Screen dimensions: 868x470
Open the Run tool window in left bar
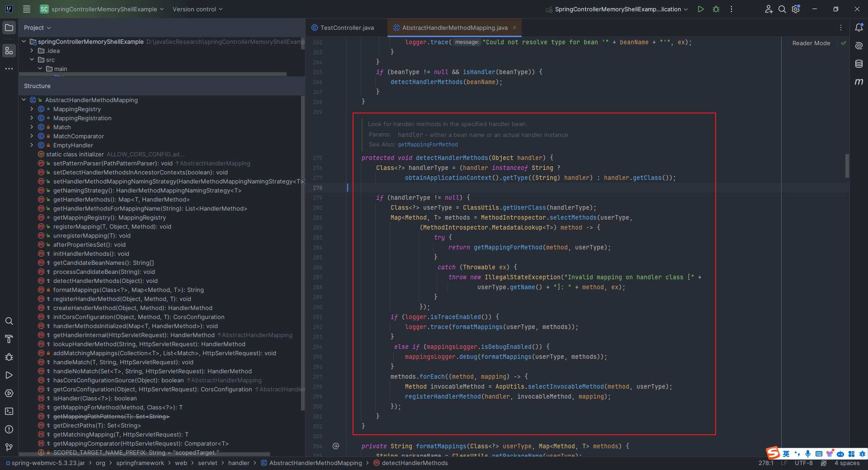(9, 375)
